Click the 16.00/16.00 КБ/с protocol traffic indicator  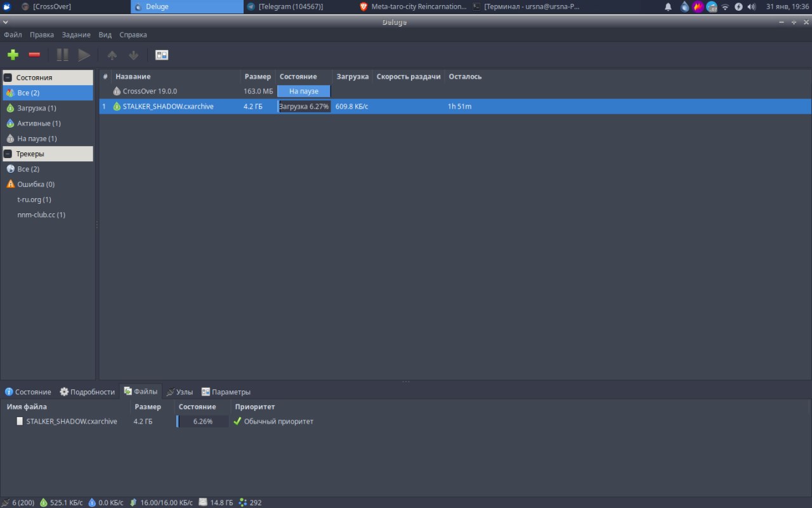161,502
